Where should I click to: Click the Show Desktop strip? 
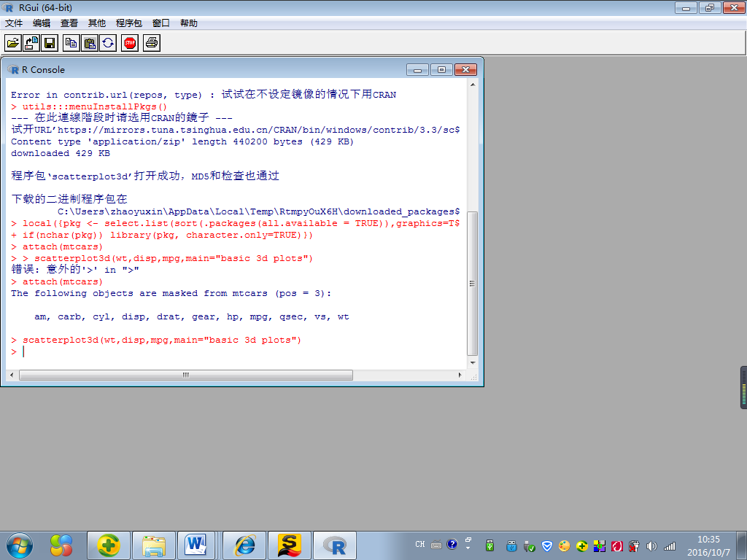coord(742,545)
